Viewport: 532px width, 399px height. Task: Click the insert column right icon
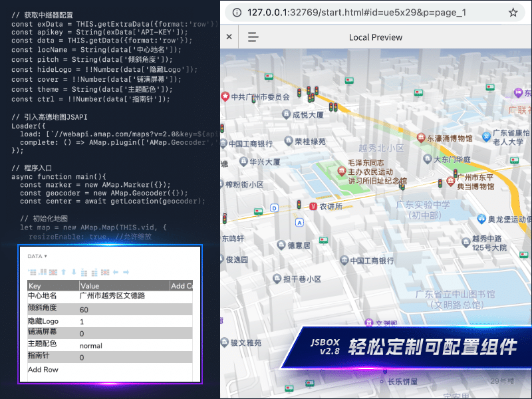click(94, 272)
